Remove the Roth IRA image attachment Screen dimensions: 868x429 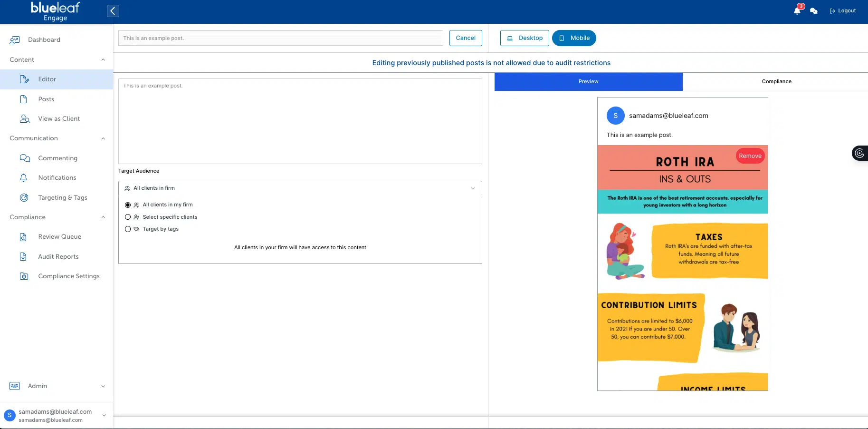pyautogui.click(x=750, y=156)
